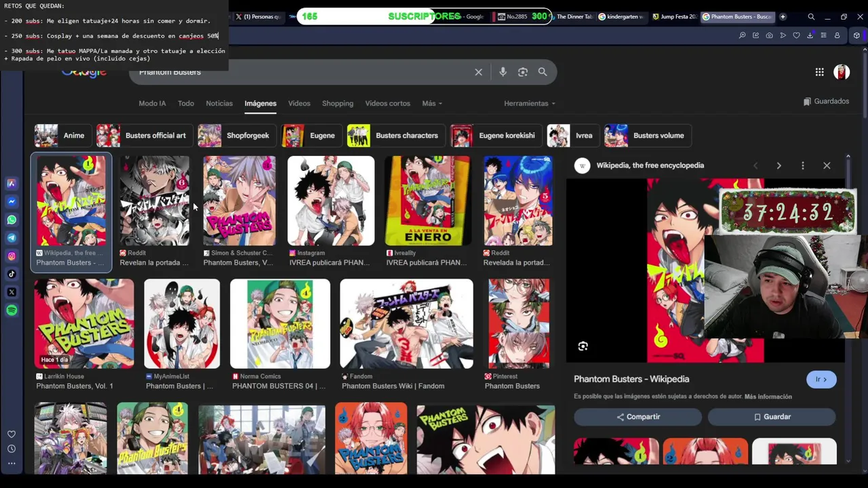Open bookmarks heart in sidebar bottom
The image size is (868, 488).
[12, 434]
